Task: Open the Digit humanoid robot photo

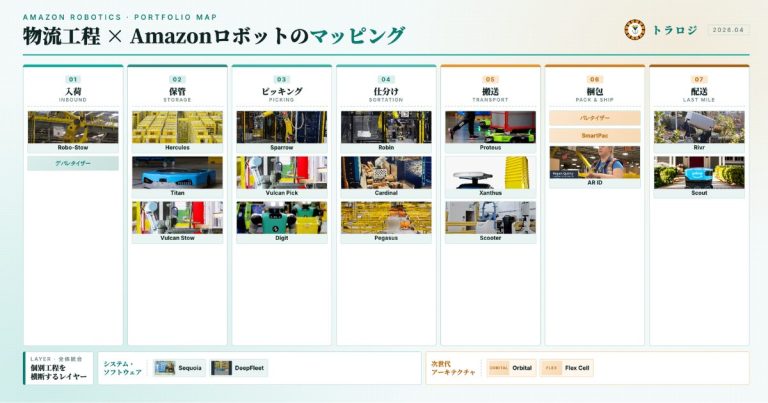Action: click(282, 217)
